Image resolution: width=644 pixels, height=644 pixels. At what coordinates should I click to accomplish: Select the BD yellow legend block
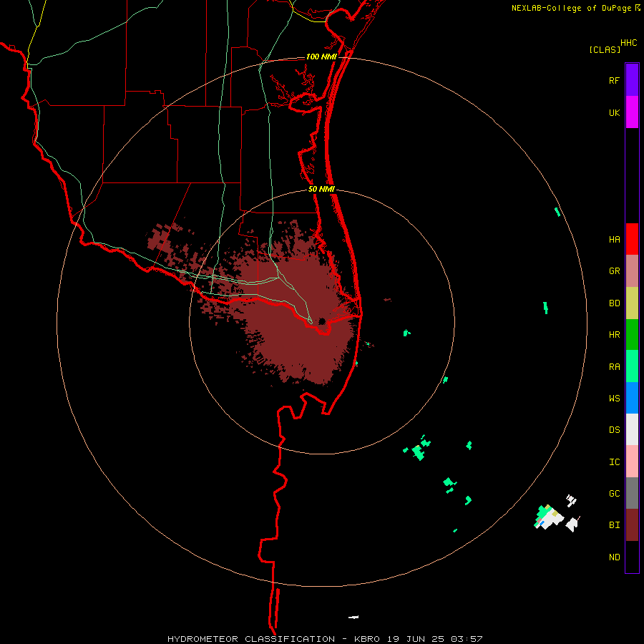(x=632, y=303)
